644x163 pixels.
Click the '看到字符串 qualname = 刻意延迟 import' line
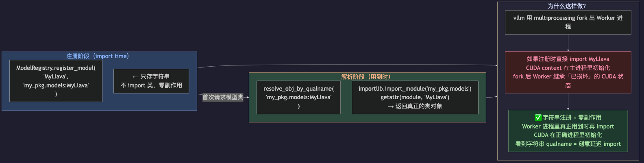[568, 144]
